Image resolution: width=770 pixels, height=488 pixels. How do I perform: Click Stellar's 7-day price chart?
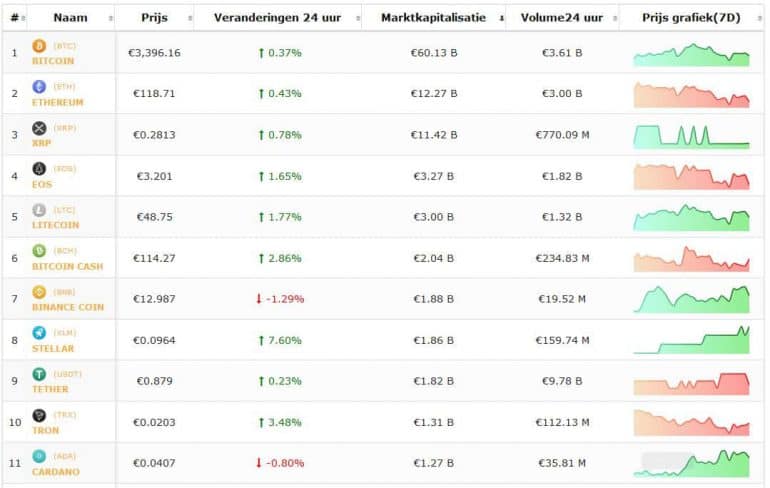coord(691,340)
